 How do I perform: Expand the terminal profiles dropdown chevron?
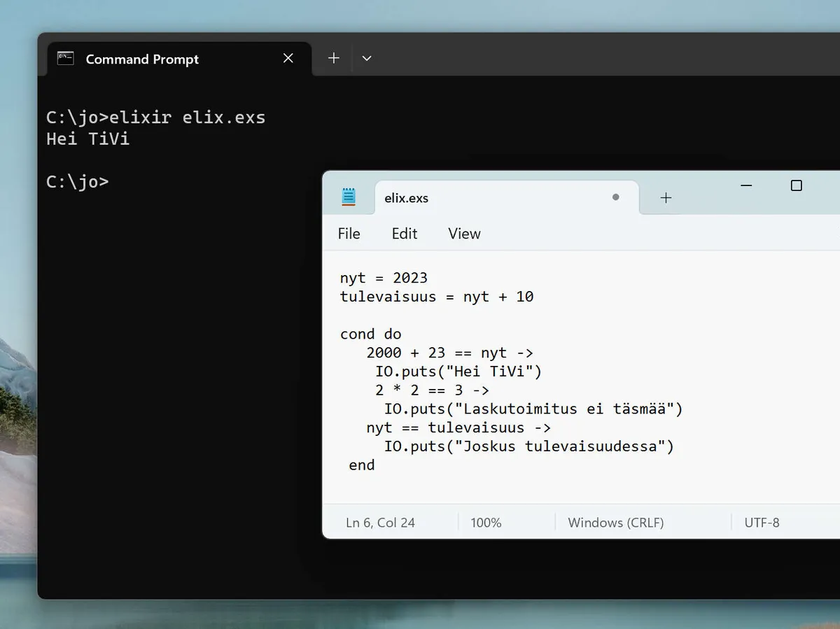[366, 59]
